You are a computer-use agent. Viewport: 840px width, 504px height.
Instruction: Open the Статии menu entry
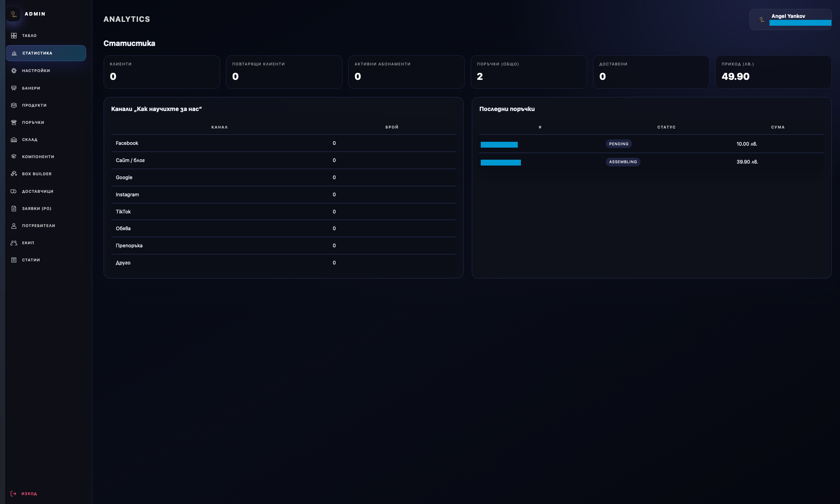click(x=31, y=260)
